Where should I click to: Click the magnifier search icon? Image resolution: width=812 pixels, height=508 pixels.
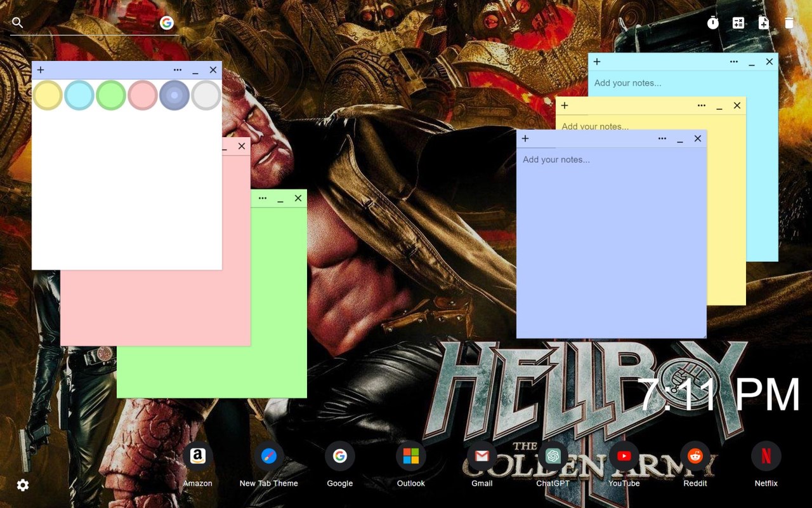tap(18, 23)
